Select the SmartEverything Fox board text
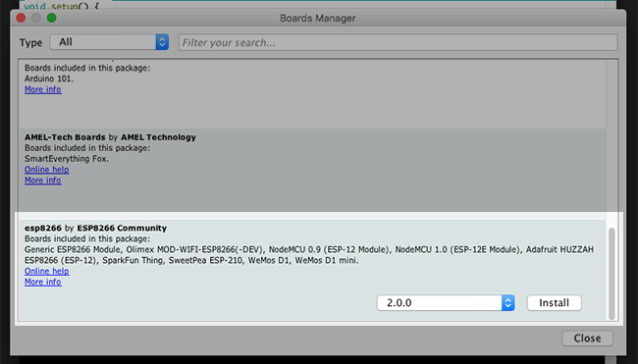The image size is (638, 364). click(x=67, y=159)
